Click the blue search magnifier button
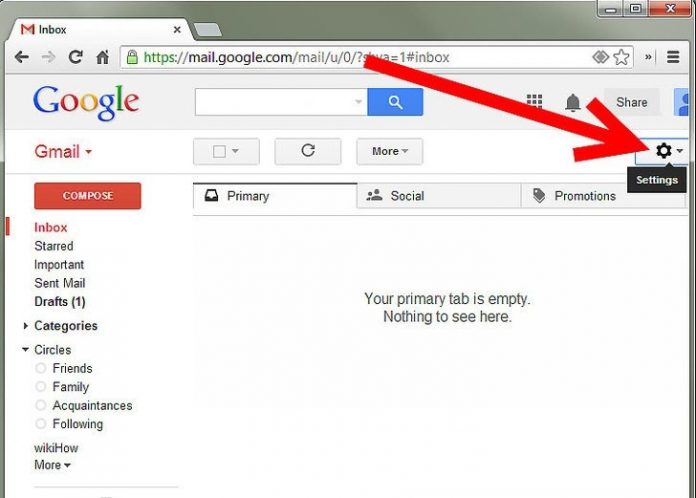696x498 pixels. [395, 102]
